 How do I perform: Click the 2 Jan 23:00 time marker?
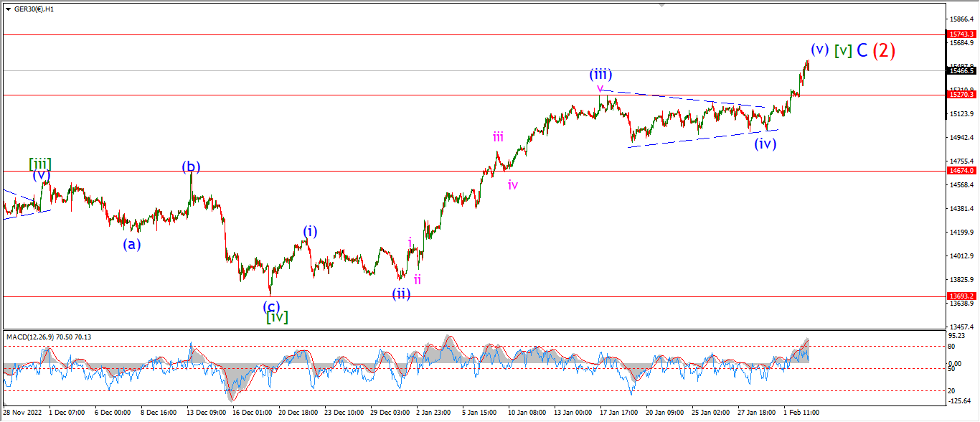435,413
